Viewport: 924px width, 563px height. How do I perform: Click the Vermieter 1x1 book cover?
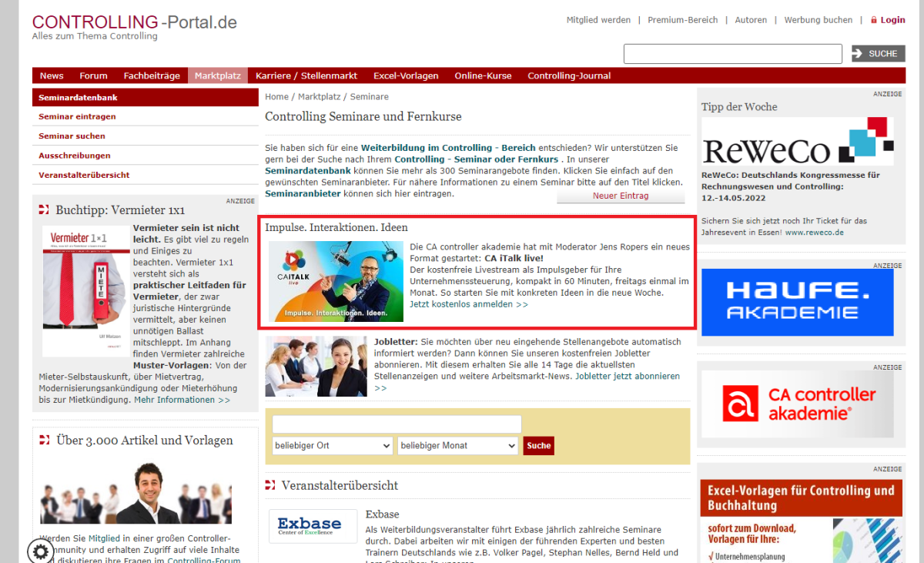pos(85,291)
